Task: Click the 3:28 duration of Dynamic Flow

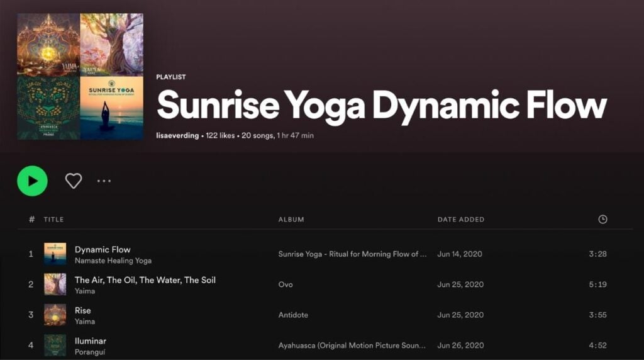Action: pyautogui.click(x=597, y=254)
